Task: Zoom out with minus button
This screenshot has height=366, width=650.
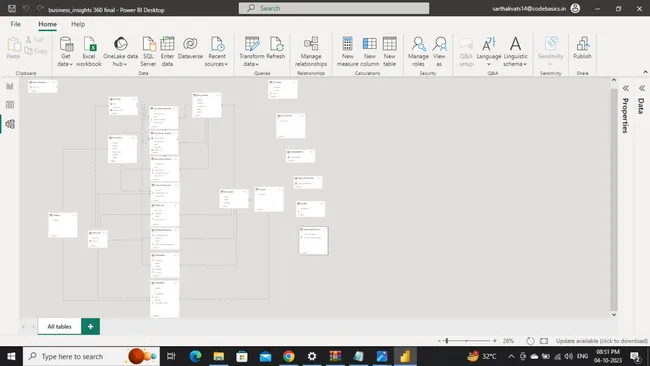Action: coord(439,341)
